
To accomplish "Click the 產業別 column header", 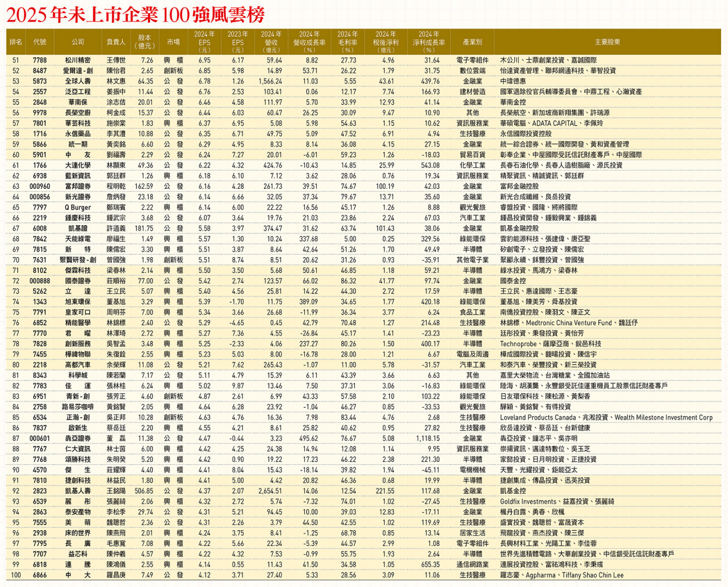I will click(x=473, y=42).
